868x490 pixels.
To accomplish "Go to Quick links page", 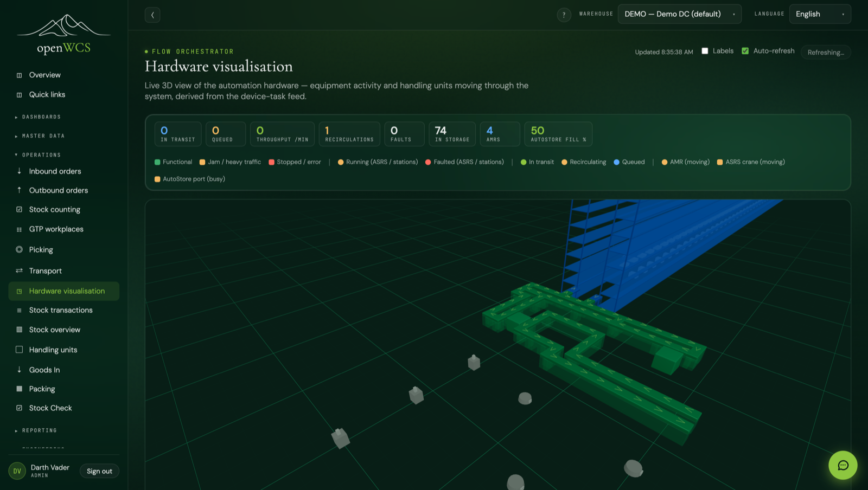I will pyautogui.click(x=64, y=95).
